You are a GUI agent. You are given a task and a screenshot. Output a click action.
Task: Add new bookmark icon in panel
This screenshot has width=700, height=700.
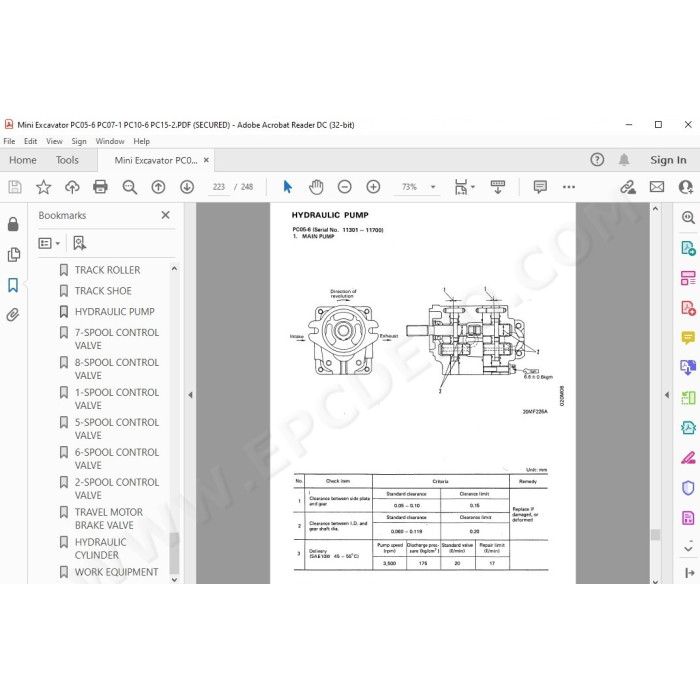(x=79, y=243)
